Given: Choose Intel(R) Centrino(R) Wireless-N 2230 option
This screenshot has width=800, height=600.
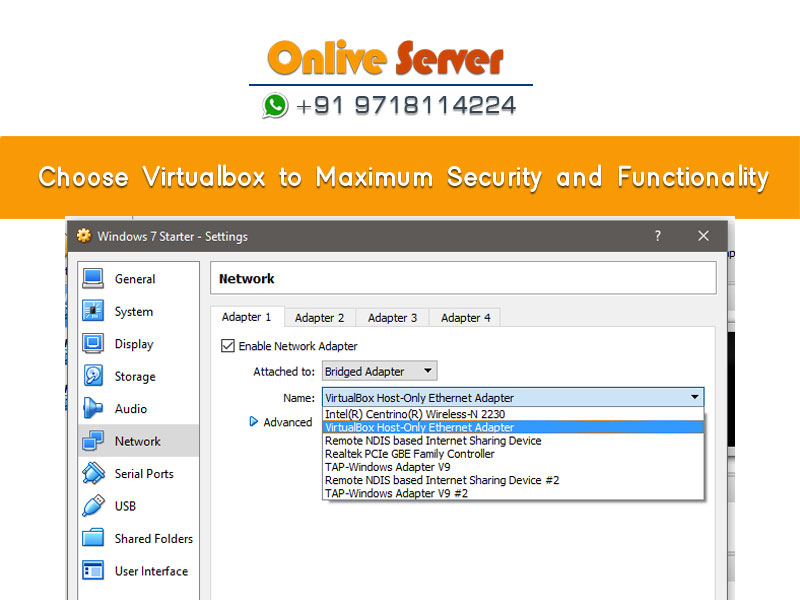Looking at the screenshot, I should [x=513, y=414].
